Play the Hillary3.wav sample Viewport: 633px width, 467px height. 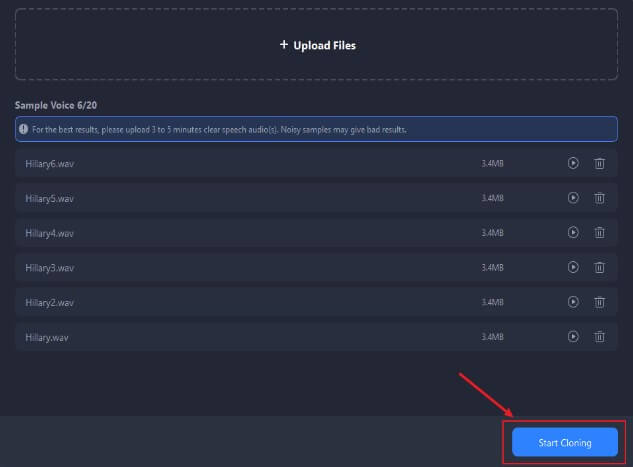573,267
